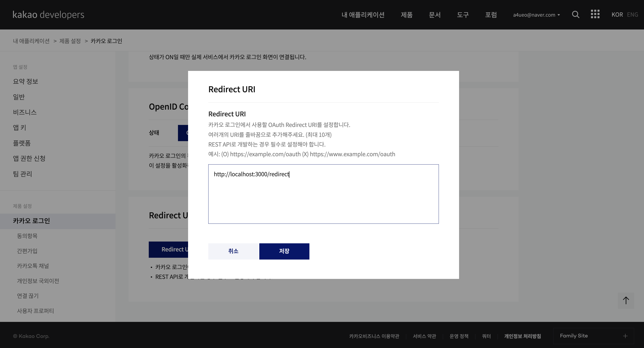Open 내 애플리케이션 top menu
This screenshot has width=644, height=348.
(363, 15)
